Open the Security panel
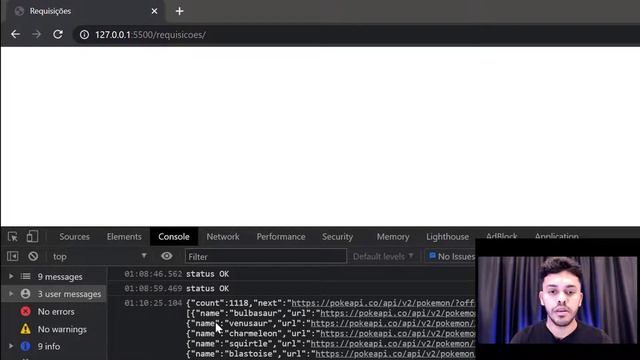The image size is (640, 360). (x=337, y=237)
